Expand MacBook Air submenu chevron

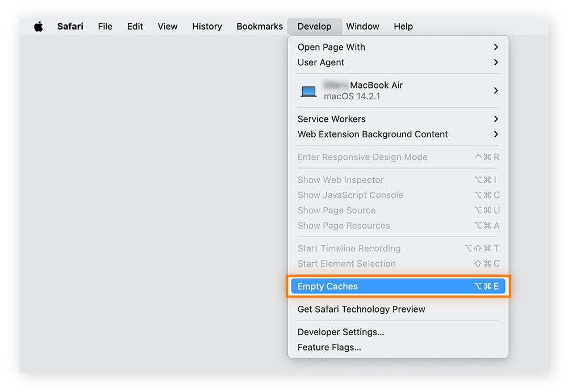point(496,91)
